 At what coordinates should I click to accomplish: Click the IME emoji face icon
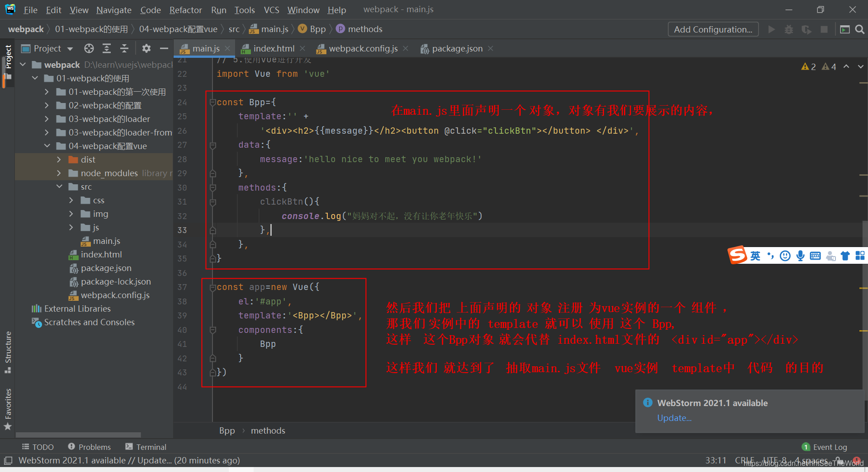(785, 256)
